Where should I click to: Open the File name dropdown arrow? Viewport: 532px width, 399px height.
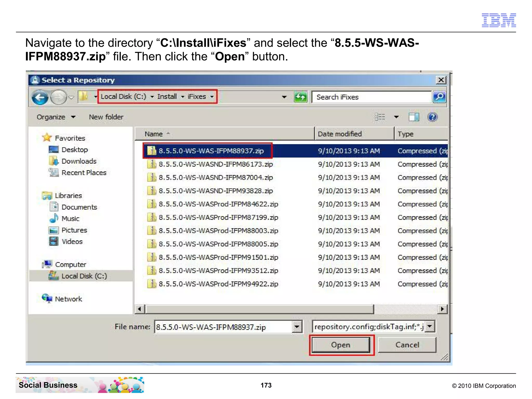(x=297, y=327)
